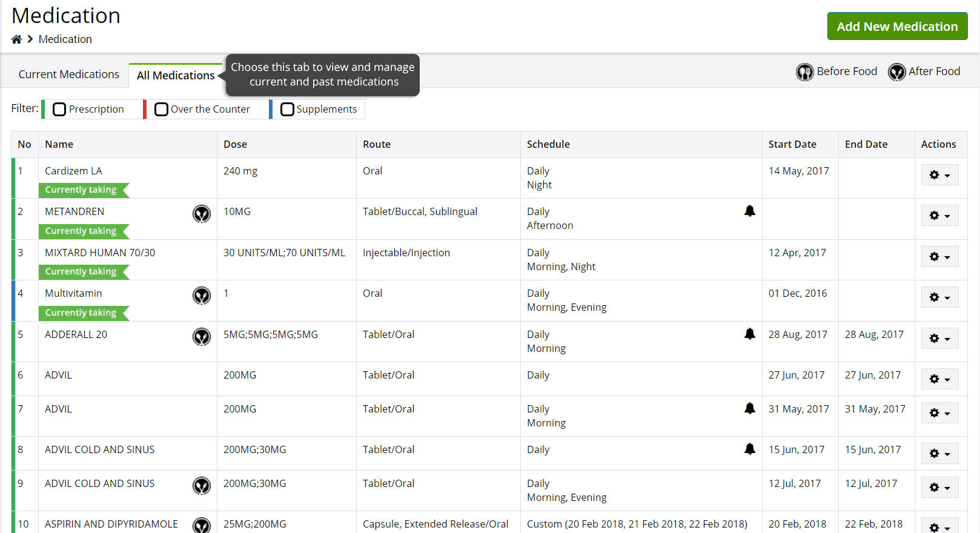980x533 pixels.
Task: Switch to the Current Medications tab
Action: [x=69, y=74]
